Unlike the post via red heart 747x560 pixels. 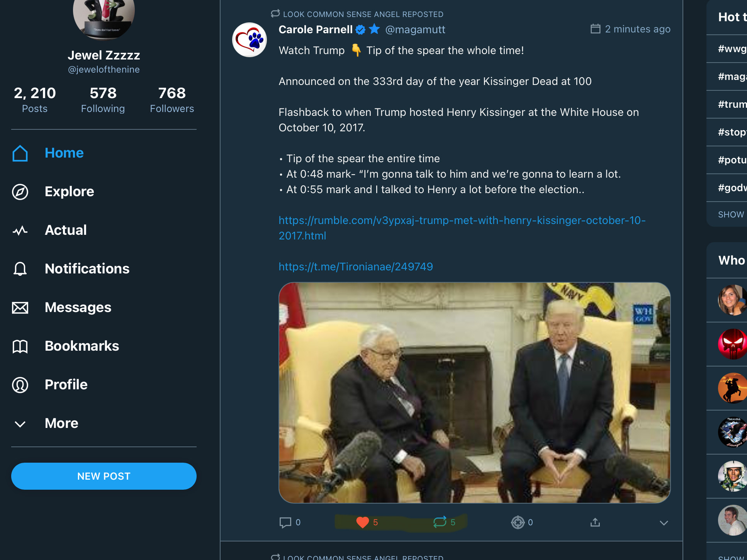pos(362,523)
